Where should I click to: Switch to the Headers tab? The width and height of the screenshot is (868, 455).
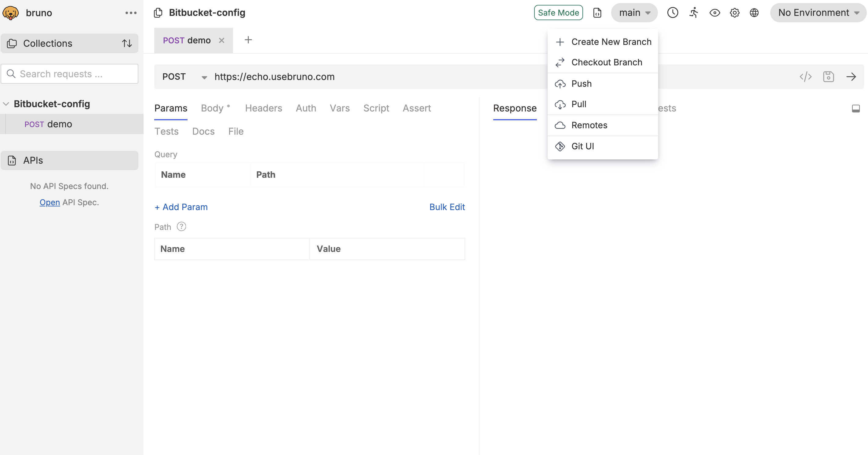click(x=264, y=108)
